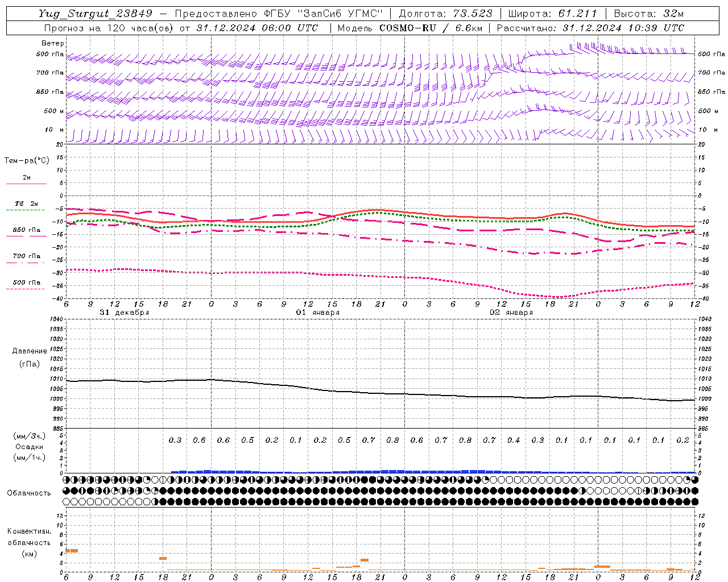Click the 10 м wind level label on left
728x582 pixels.
(53, 130)
